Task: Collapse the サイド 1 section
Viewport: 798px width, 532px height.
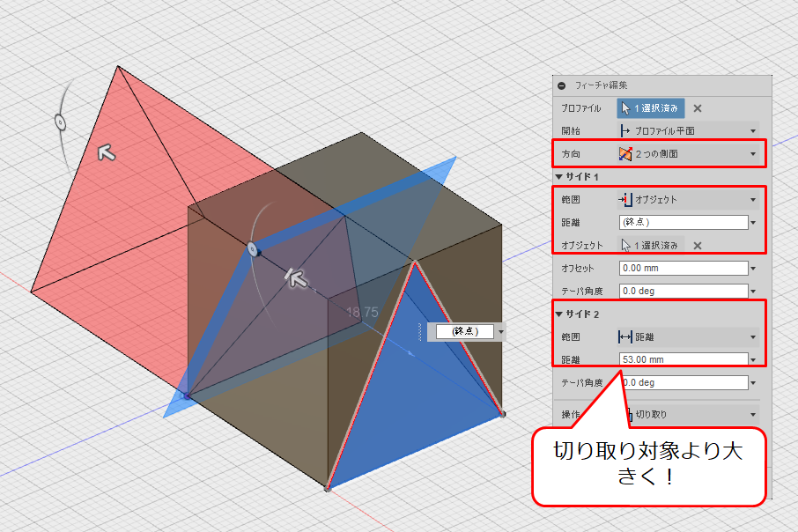Action: point(558,177)
